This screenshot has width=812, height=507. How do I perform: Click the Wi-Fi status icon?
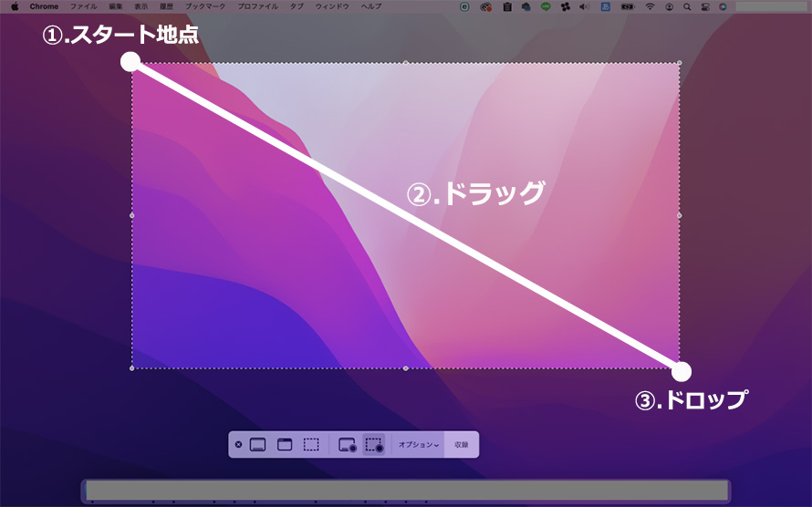point(651,6)
